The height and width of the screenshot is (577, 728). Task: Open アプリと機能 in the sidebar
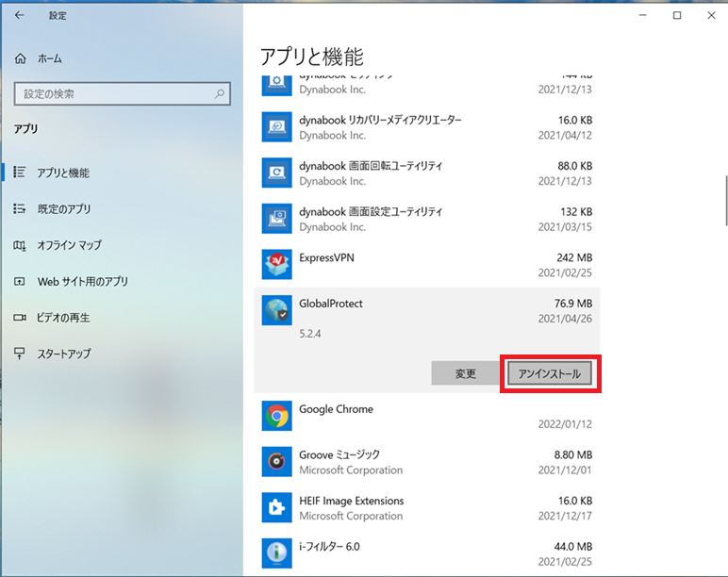pyautogui.click(x=63, y=173)
